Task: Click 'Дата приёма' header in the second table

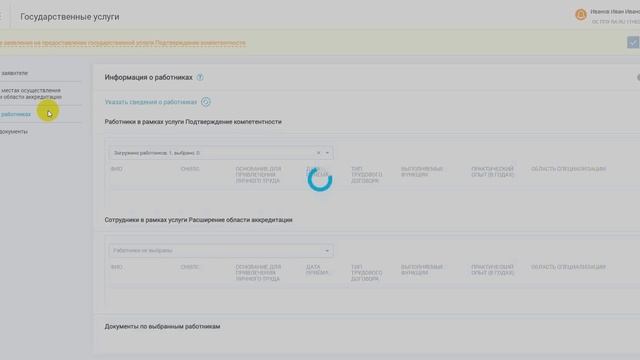Action: coord(317,270)
